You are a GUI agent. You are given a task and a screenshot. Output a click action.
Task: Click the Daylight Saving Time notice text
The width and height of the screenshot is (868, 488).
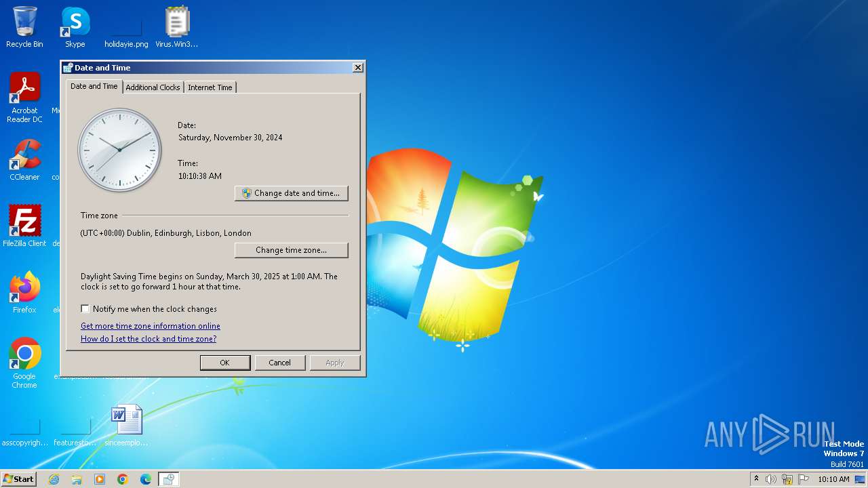(210, 281)
